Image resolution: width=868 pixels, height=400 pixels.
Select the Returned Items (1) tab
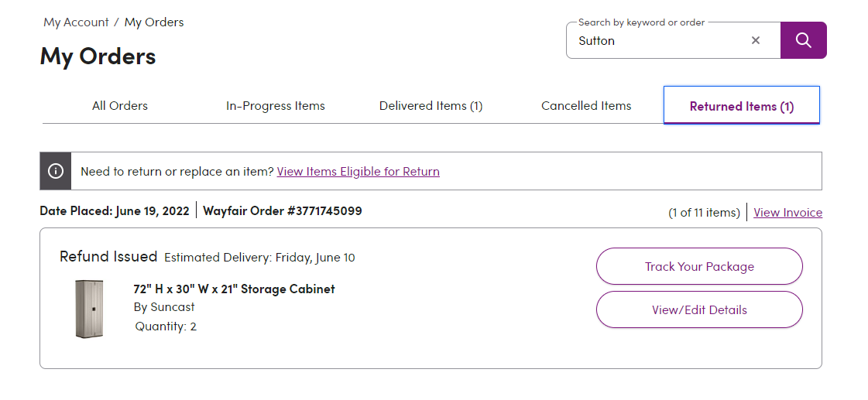tap(742, 106)
